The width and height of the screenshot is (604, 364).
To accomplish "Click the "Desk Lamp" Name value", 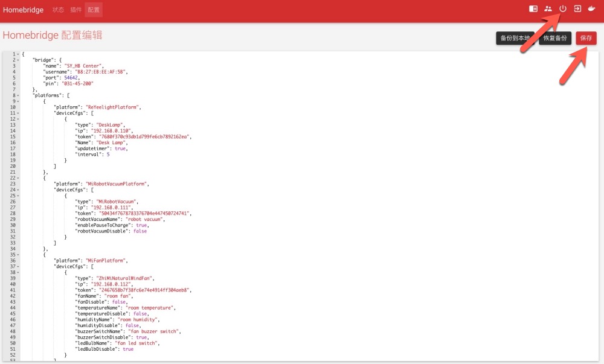I will (111, 142).
